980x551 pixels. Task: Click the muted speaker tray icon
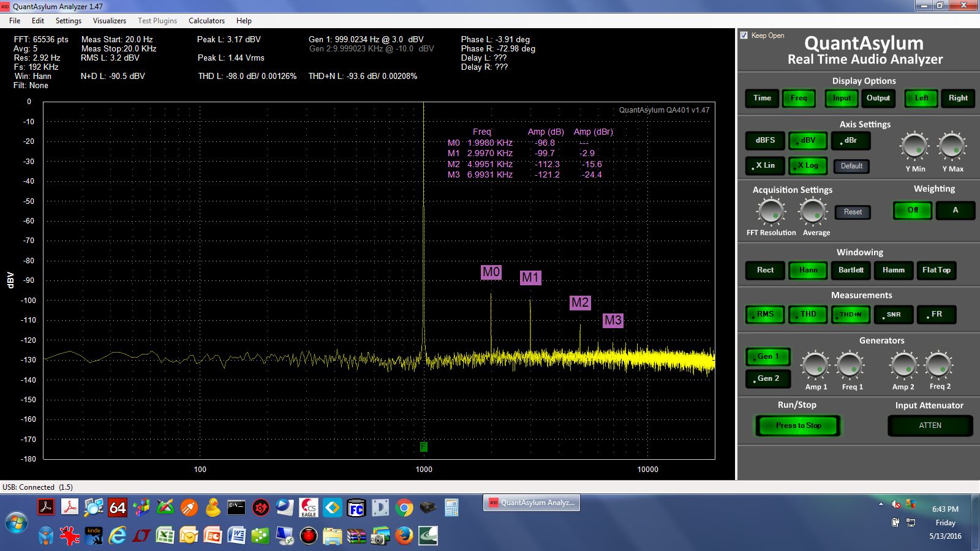pos(895,504)
